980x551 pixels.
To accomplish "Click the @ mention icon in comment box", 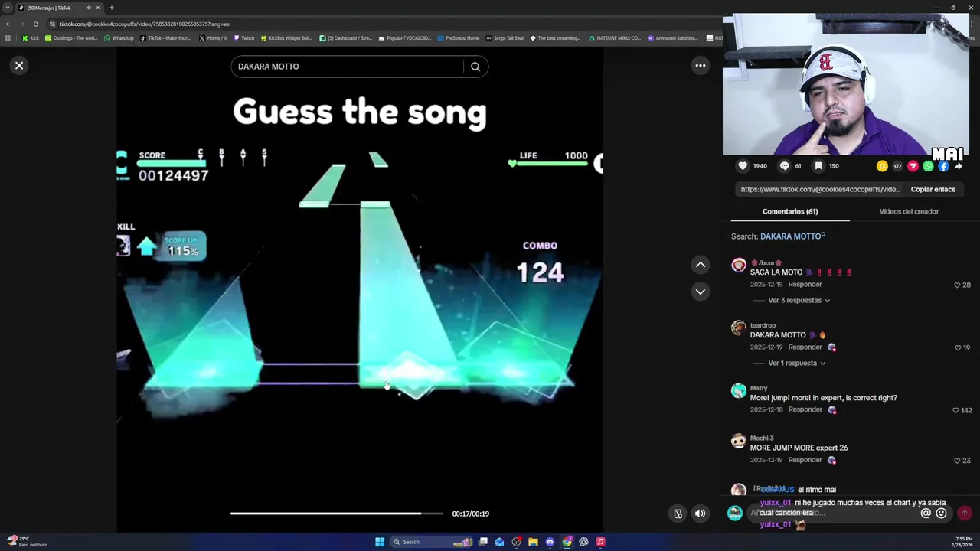I will (x=926, y=514).
